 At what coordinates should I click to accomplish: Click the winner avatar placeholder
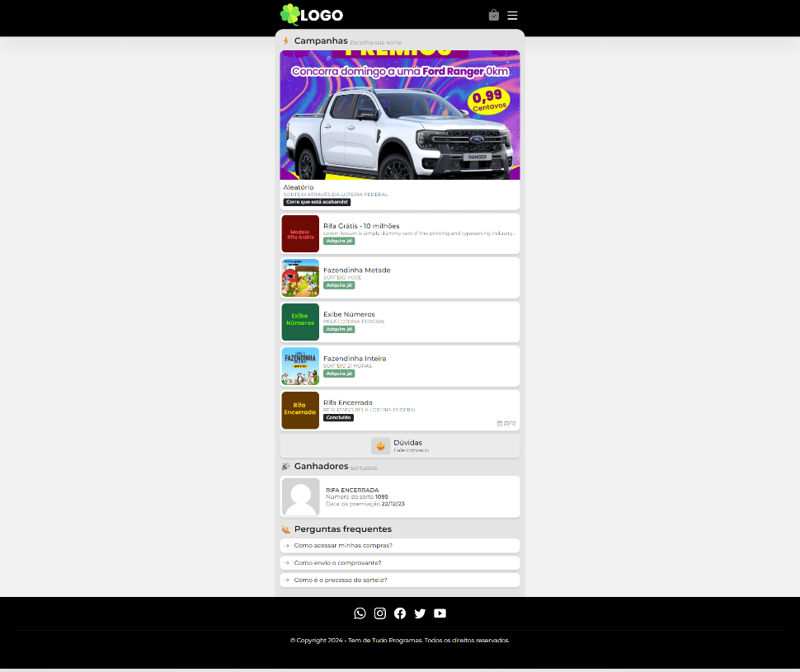[x=301, y=497]
